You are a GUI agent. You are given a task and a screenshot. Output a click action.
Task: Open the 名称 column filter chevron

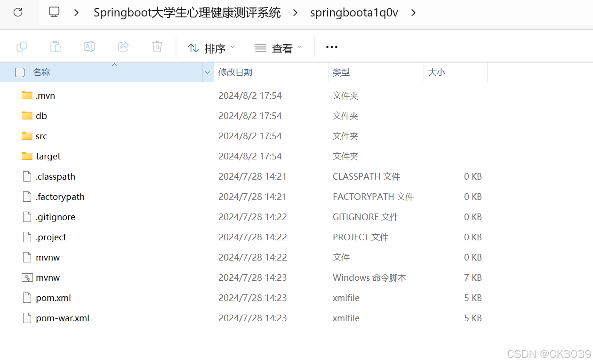click(208, 72)
